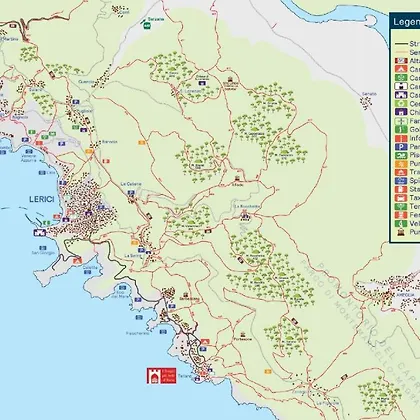Image resolution: width=420 pixels, height=420 pixels.
Task: Click the La Serra place name
Action: click(132, 256)
